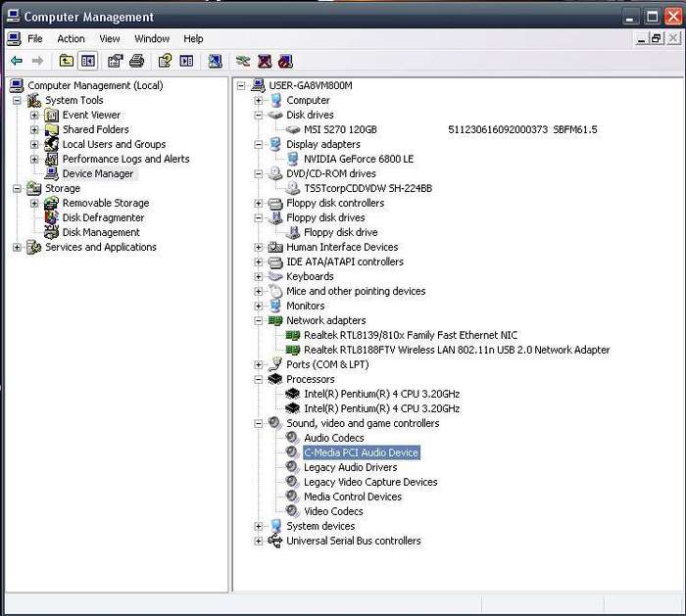Screen dimensions: 686x616
Task: Click the Keyboards category icon
Action: point(275,276)
